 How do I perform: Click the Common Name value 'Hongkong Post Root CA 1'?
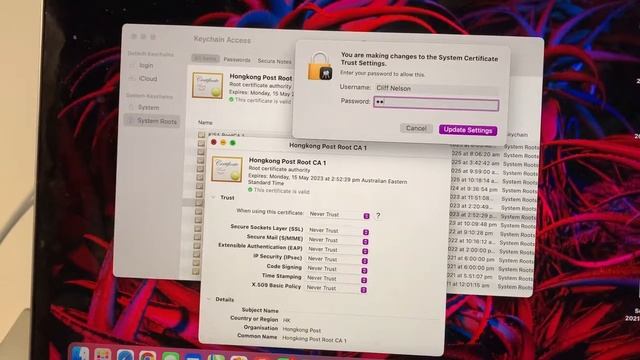pos(314,339)
